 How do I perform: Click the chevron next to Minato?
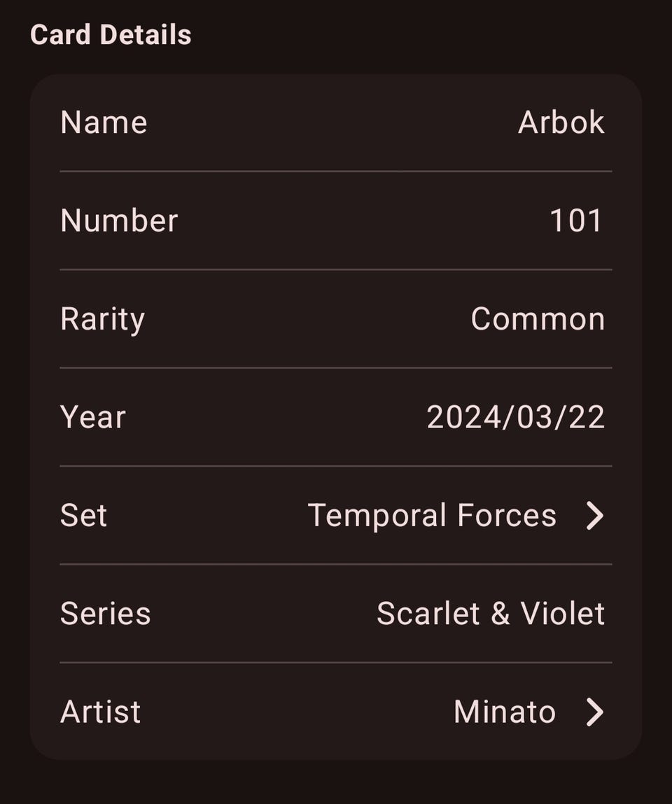pos(594,712)
